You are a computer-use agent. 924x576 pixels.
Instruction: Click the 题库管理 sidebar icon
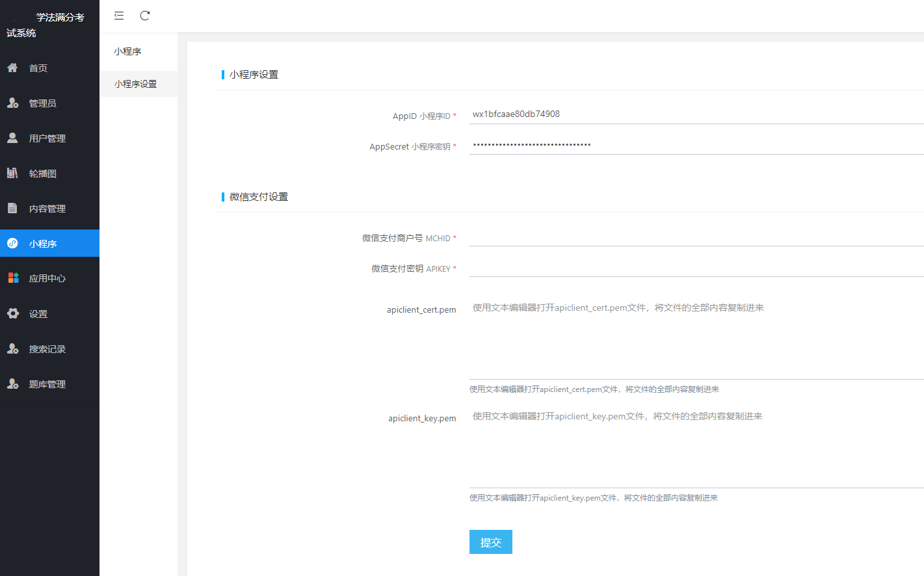12,384
